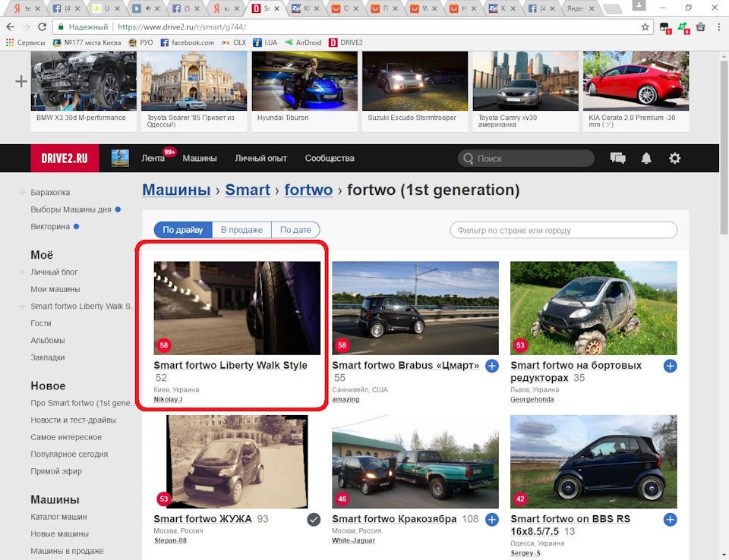This screenshot has height=560, width=729.
Task: Open Машины in top navigation
Action: [200, 159]
